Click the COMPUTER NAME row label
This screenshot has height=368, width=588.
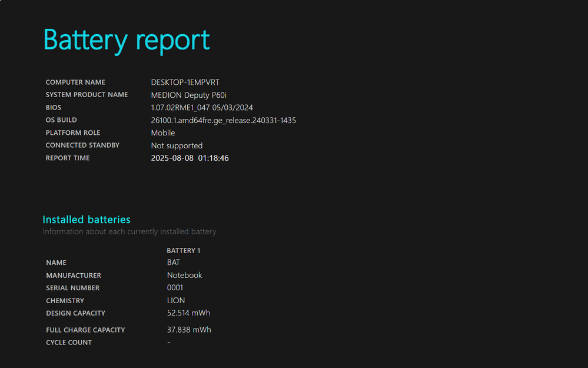click(75, 82)
